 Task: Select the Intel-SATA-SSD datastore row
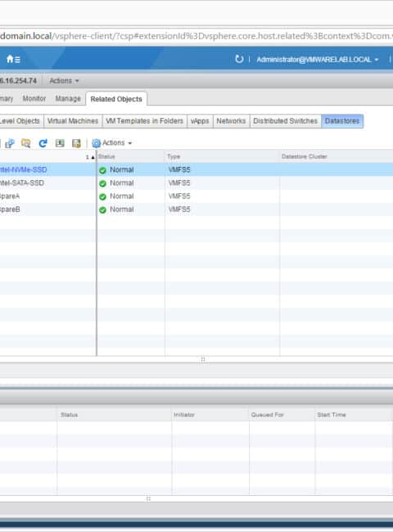coord(196,183)
